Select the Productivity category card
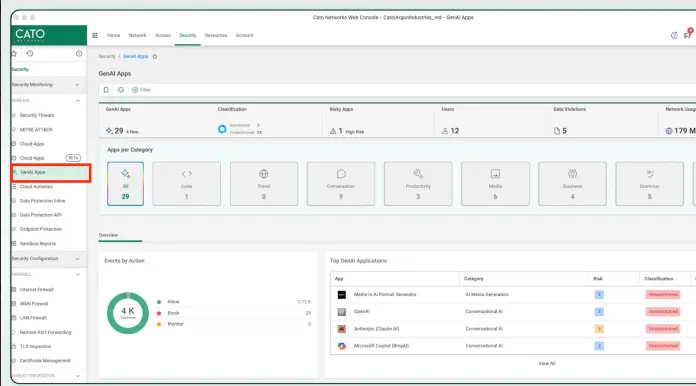This screenshot has height=386, width=696. pos(418,184)
